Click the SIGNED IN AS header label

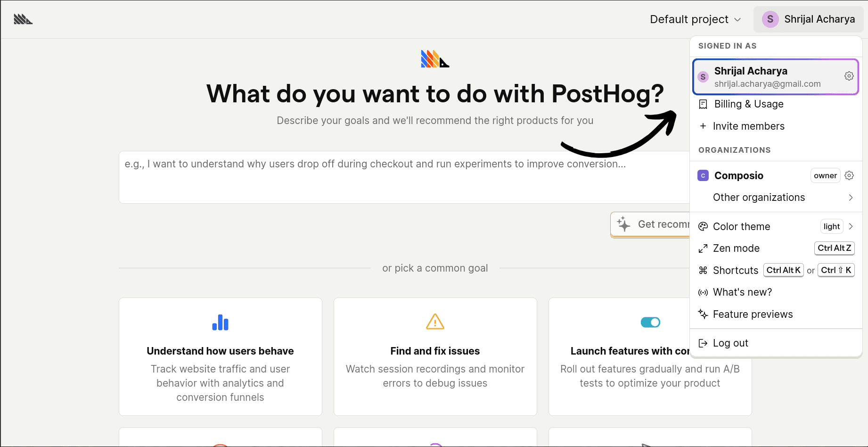pos(728,46)
